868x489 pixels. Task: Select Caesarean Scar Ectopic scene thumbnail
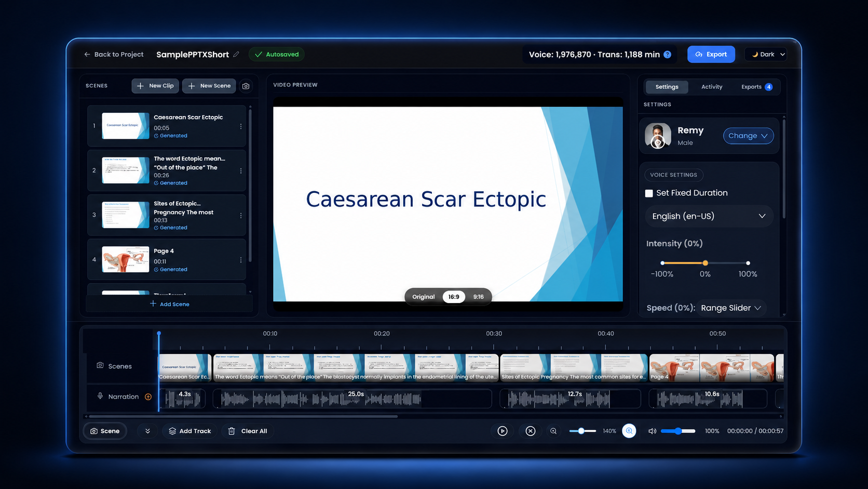pos(126,126)
